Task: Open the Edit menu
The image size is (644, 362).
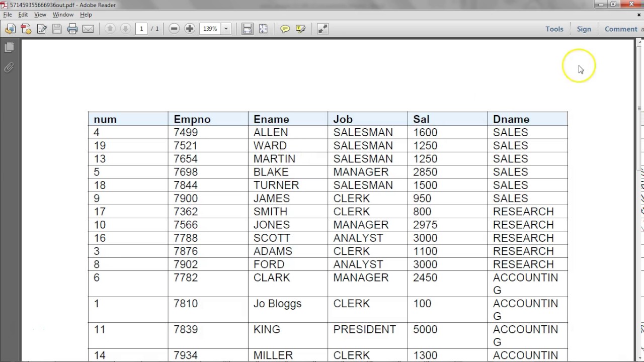Action: pyautogui.click(x=23, y=15)
